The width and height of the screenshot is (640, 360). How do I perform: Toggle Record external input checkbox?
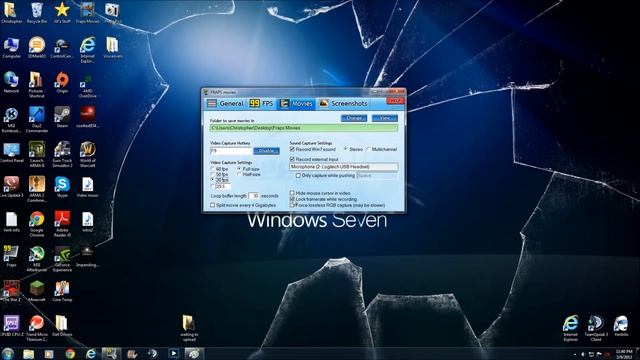[x=292, y=159]
